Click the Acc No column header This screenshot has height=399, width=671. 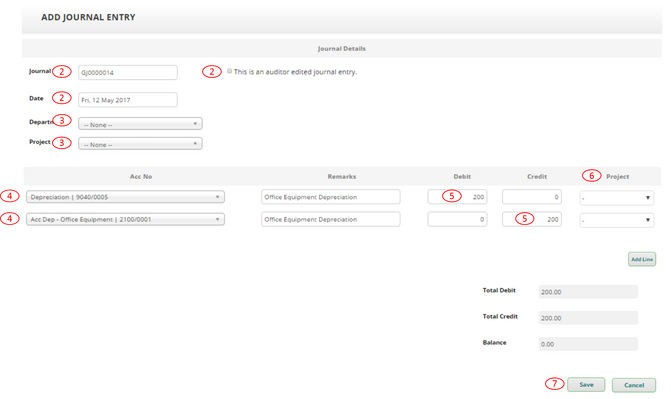point(141,176)
